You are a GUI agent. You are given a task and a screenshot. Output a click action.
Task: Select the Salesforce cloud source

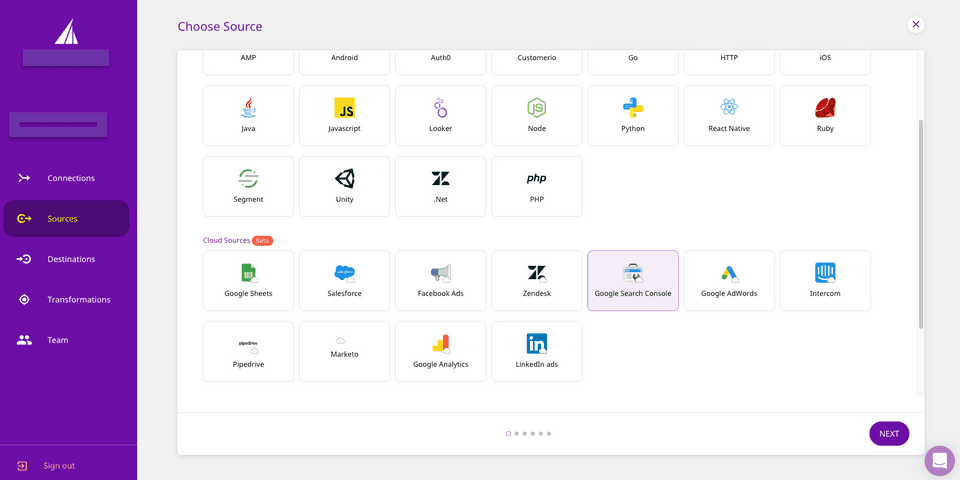[x=344, y=281]
